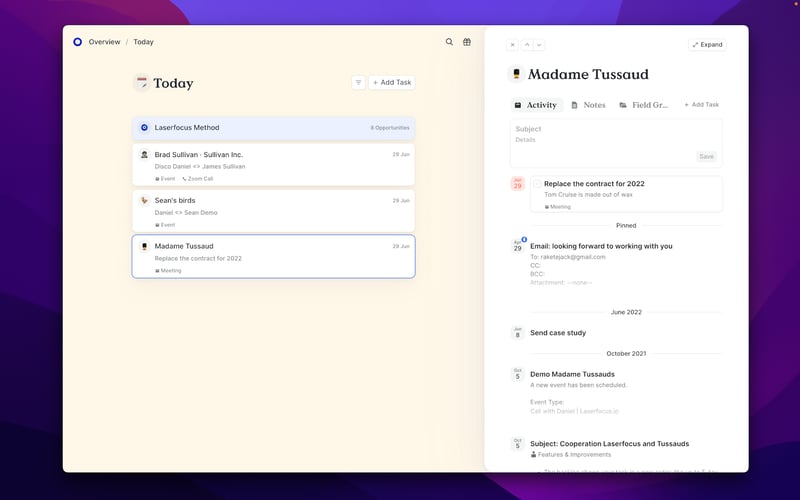Click the Laserfocus logo icon

pos(78,42)
